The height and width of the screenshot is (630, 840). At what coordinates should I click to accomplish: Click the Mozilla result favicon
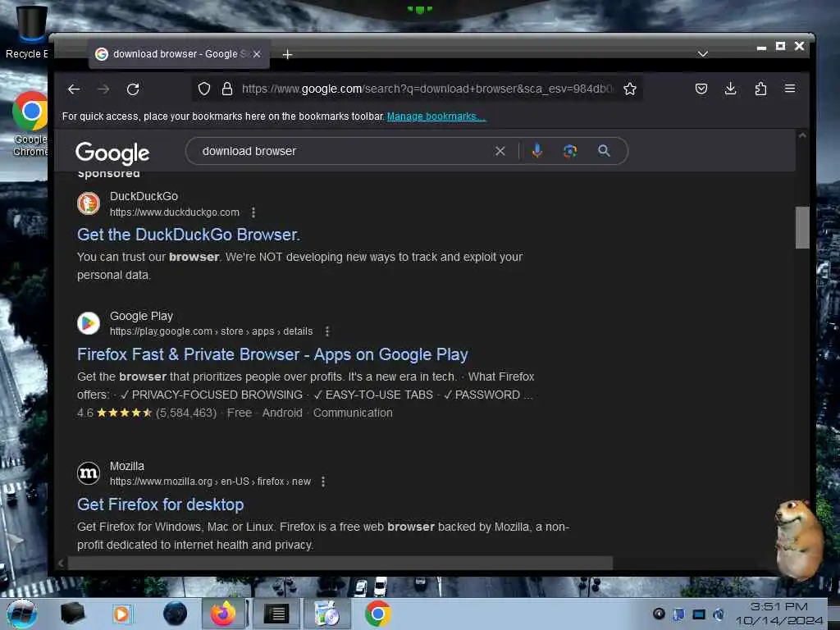tap(89, 473)
